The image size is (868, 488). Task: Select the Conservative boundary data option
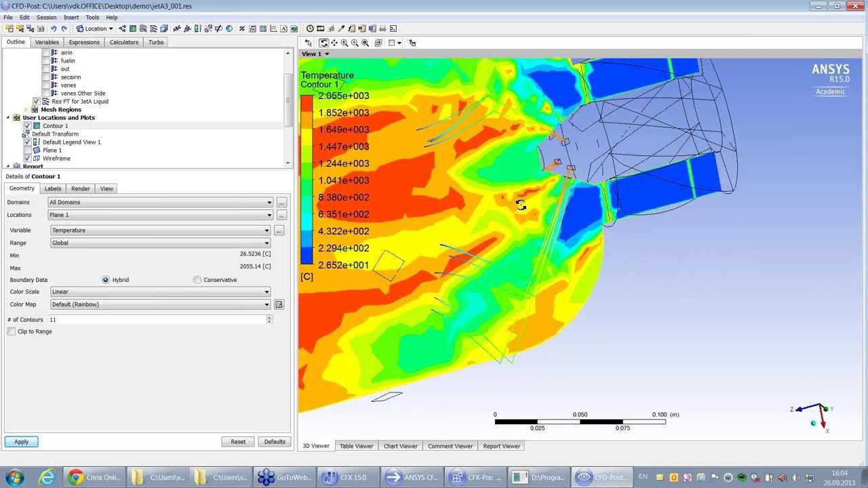coord(197,280)
